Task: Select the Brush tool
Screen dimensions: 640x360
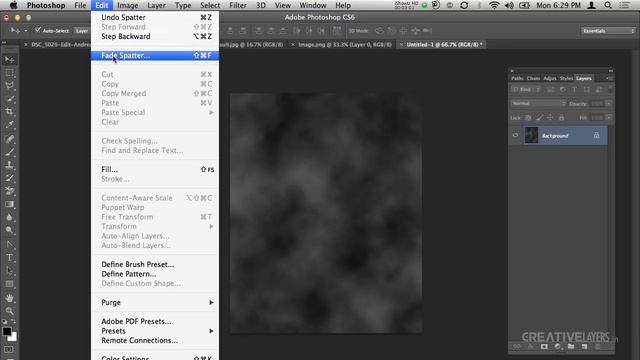Action: coord(9,152)
